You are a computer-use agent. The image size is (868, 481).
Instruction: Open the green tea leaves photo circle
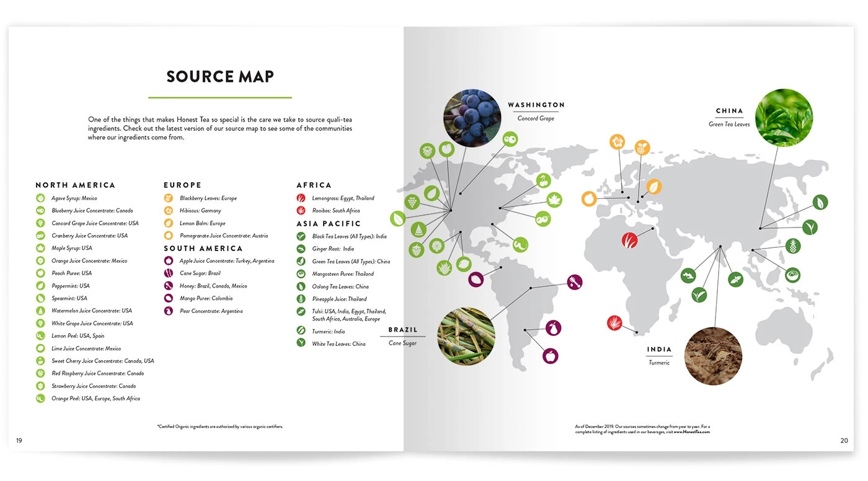pyautogui.click(x=784, y=118)
